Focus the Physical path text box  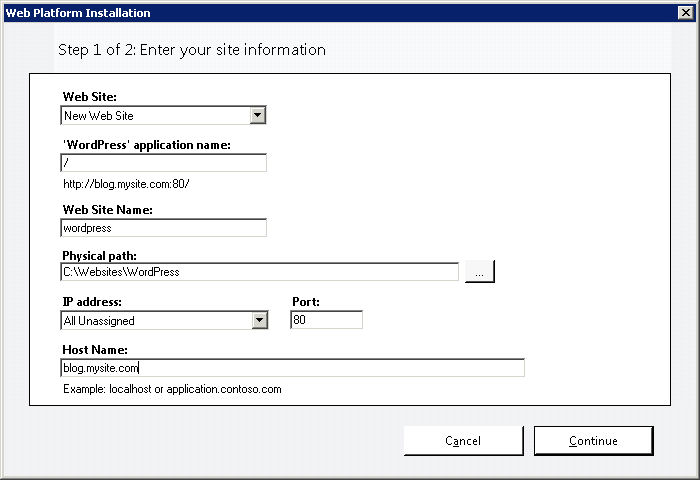tap(259, 272)
